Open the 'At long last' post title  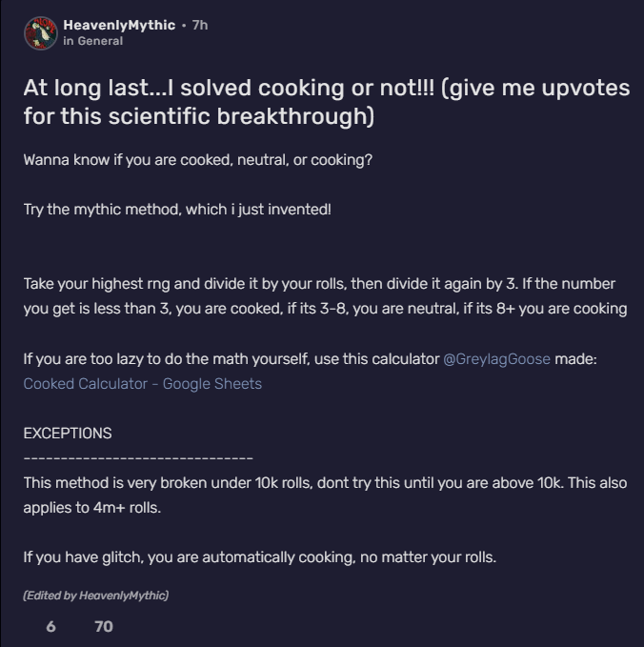(326, 103)
